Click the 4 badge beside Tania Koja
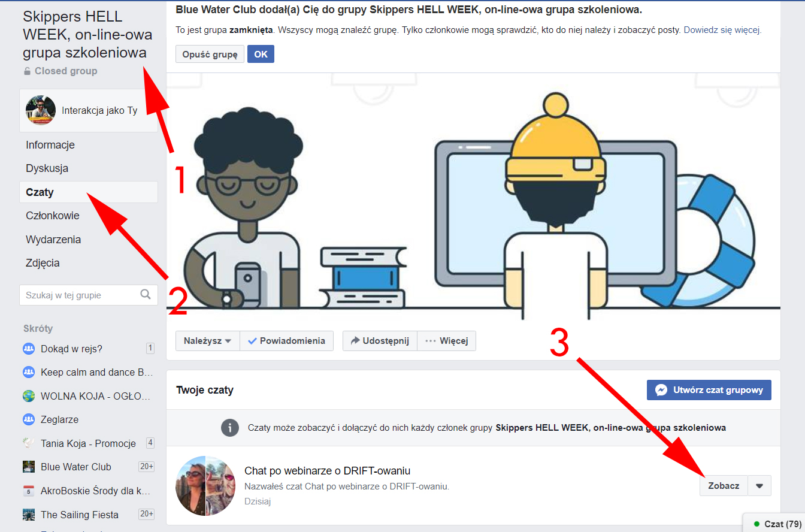Viewport: 805px width, 532px height. (x=150, y=443)
